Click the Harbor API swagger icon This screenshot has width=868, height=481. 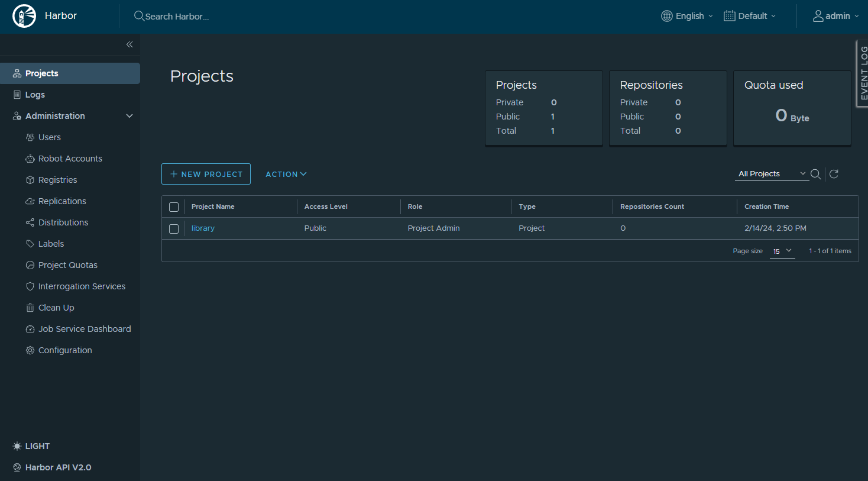point(17,467)
